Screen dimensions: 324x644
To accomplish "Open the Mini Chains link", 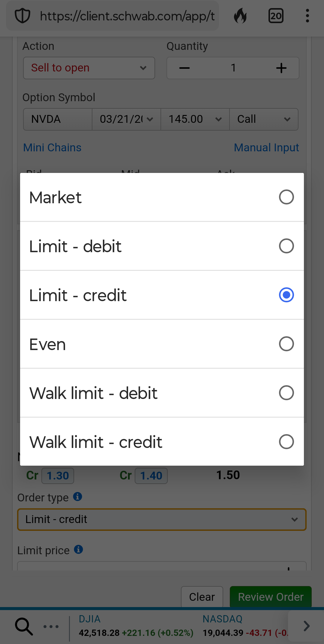I will [52, 148].
